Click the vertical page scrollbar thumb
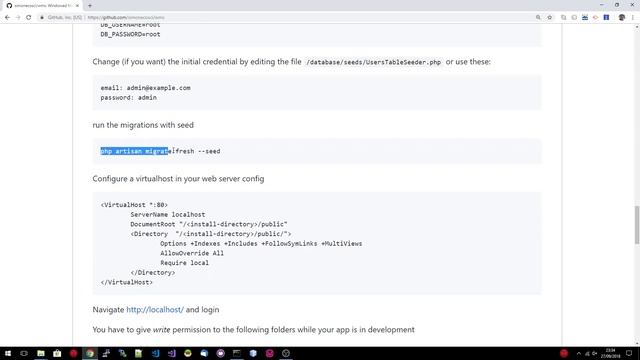Viewport: 640px width, 360px height. pos(637,225)
